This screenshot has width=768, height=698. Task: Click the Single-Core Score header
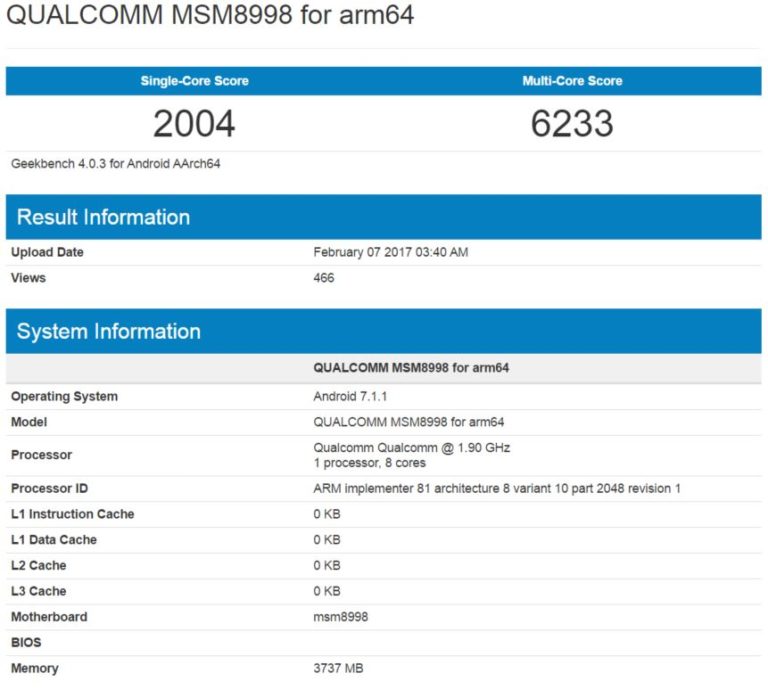pos(194,81)
